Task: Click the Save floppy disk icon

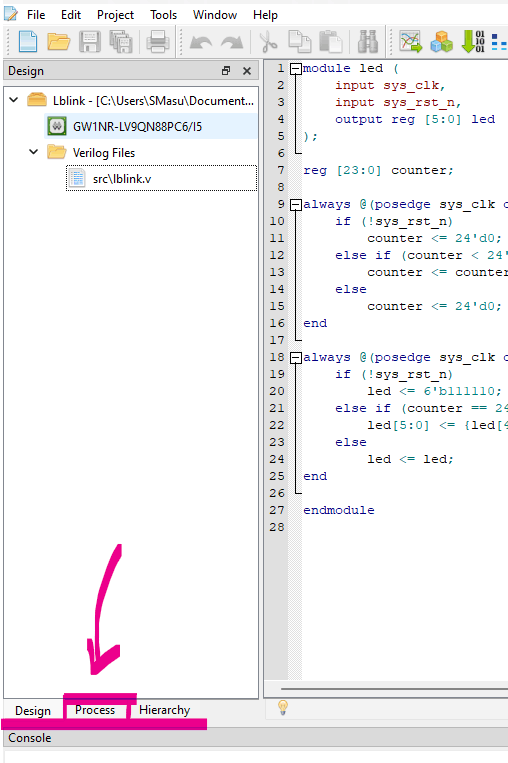Action: (90, 42)
